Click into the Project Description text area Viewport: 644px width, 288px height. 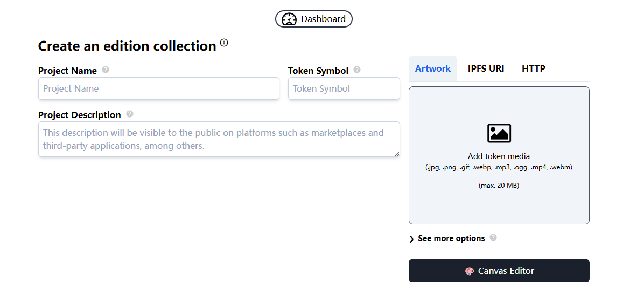(219, 139)
